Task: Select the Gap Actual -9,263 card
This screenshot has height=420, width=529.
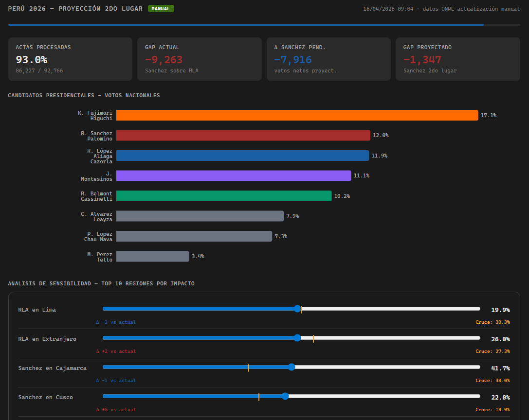Action: click(x=200, y=59)
